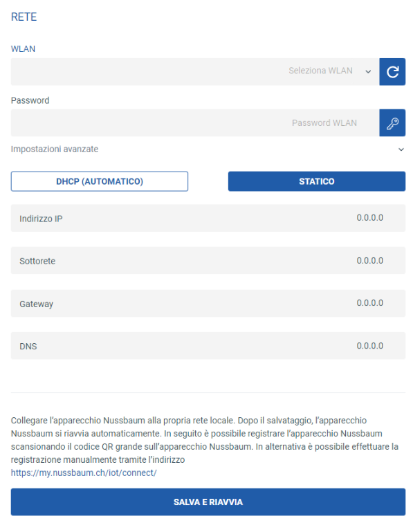Open the my.nussbaum.ch/iot/connect link
Screen dimensions: 413x532
point(84,473)
